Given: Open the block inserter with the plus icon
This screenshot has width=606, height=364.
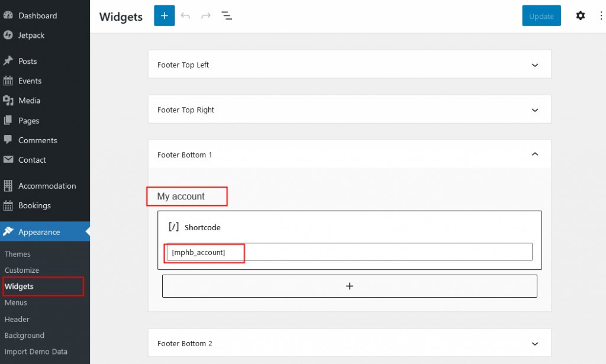Looking at the screenshot, I should (x=164, y=15).
